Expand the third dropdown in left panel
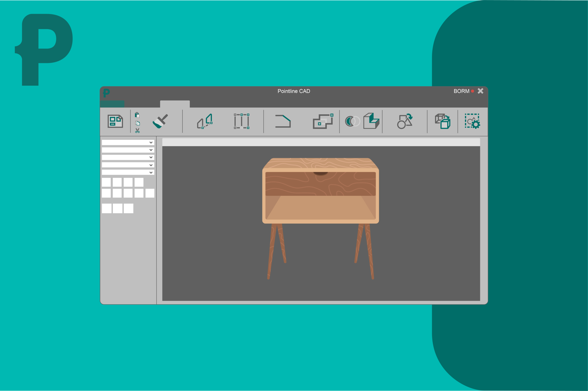This screenshot has width=588, height=391. click(x=151, y=157)
